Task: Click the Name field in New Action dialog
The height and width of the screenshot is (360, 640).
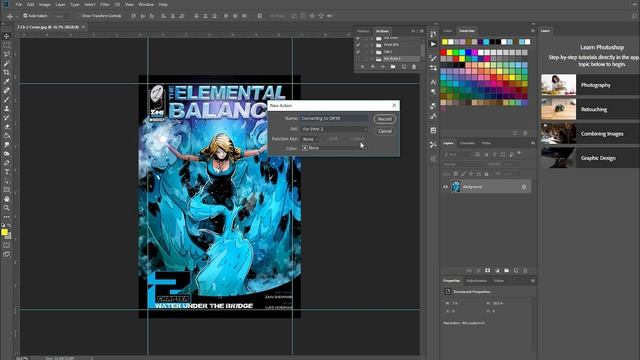Action: click(334, 118)
